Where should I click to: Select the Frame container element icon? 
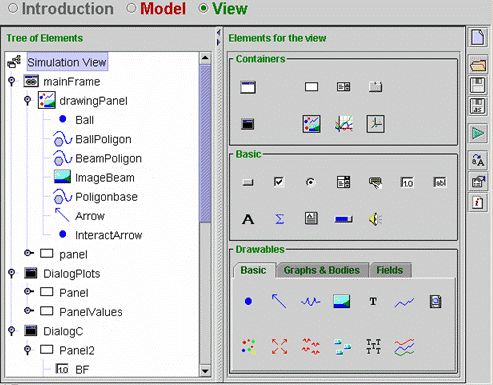248,87
